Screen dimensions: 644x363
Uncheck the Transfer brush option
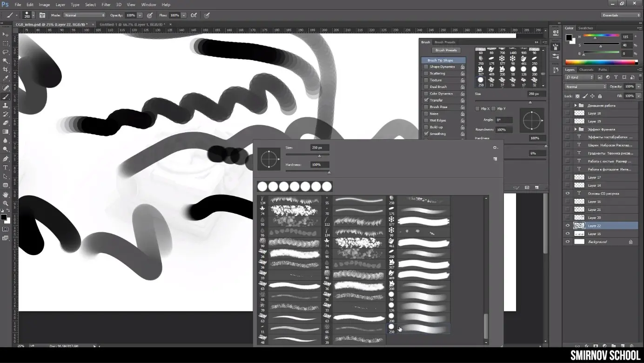426,100
